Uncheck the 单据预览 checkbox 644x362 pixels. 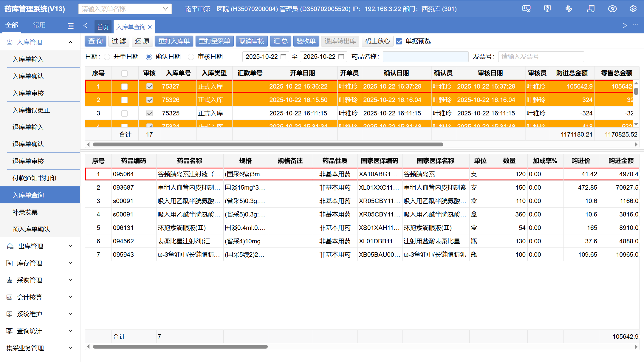pyautogui.click(x=399, y=41)
